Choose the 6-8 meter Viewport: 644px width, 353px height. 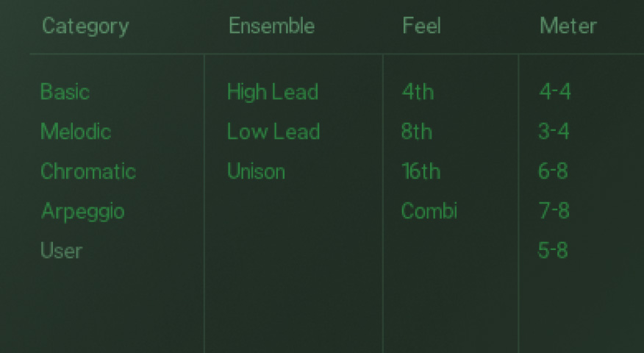(554, 172)
